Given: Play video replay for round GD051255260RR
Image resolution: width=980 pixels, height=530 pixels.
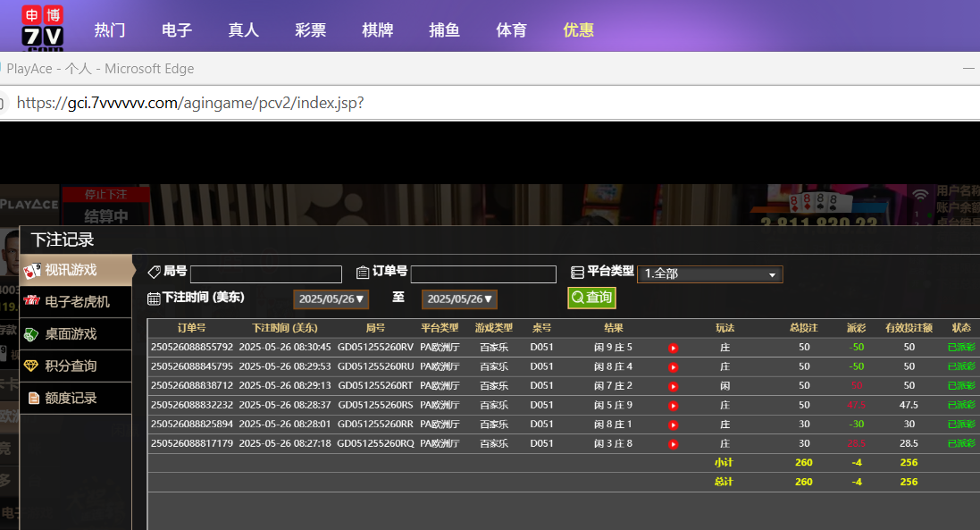Looking at the screenshot, I should [673, 425].
